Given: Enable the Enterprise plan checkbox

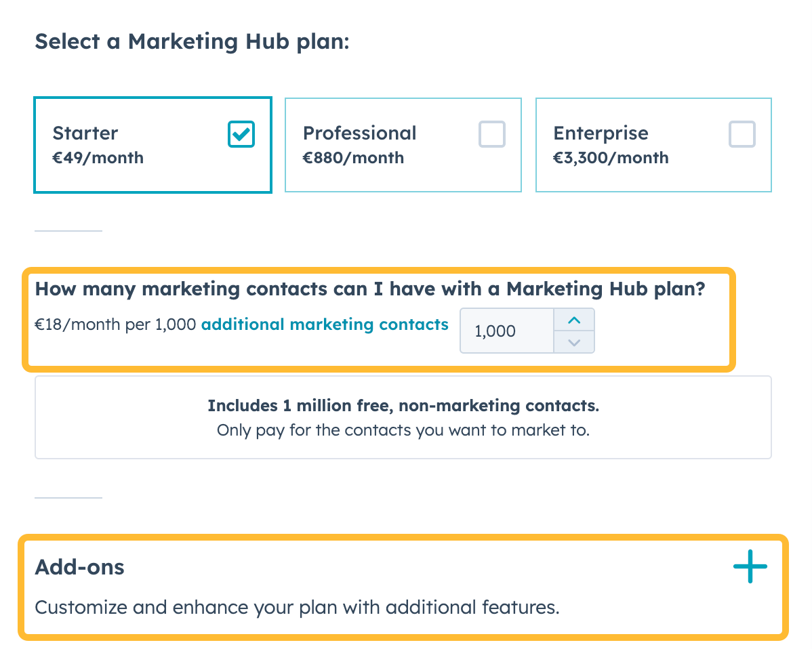Looking at the screenshot, I should tap(742, 135).
